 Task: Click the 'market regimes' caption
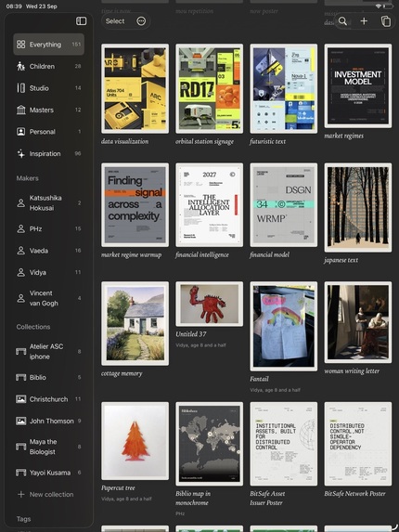pos(343,136)
